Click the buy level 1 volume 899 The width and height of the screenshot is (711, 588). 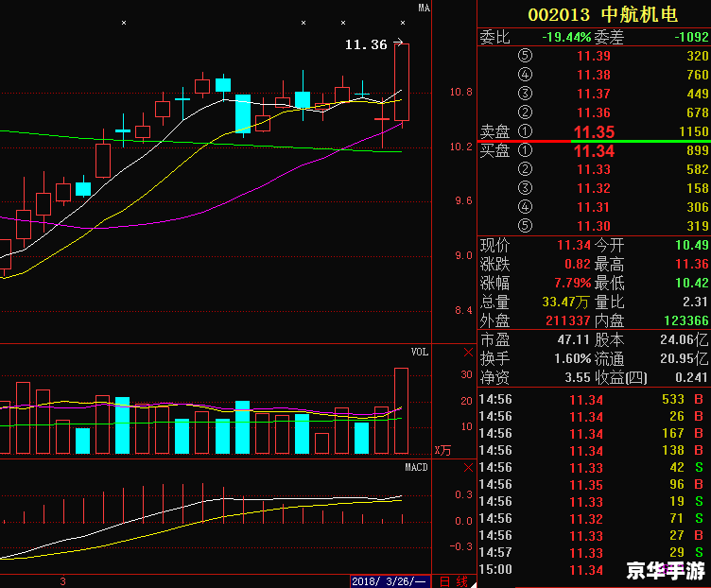[698, 150]
